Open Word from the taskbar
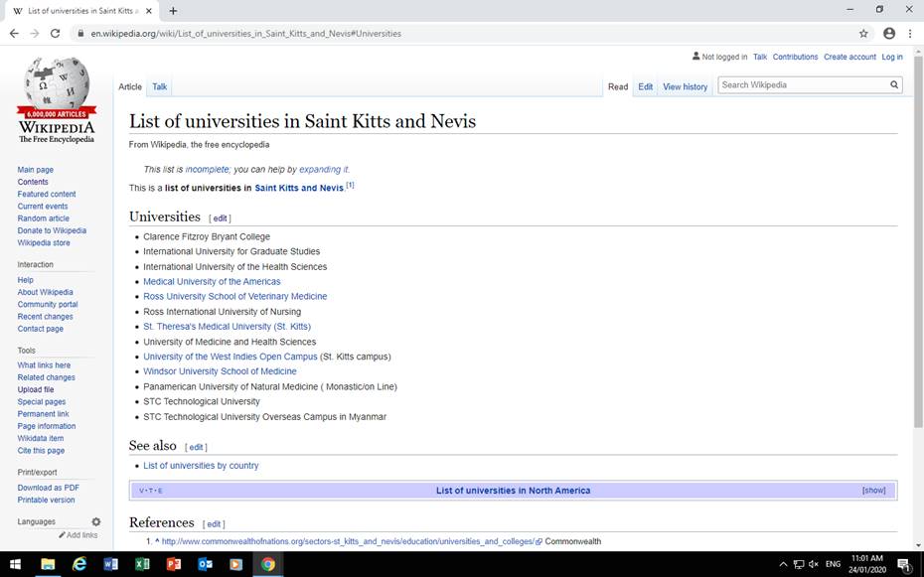The width and height of the screenshot is (924, 577). pos(111,564)
